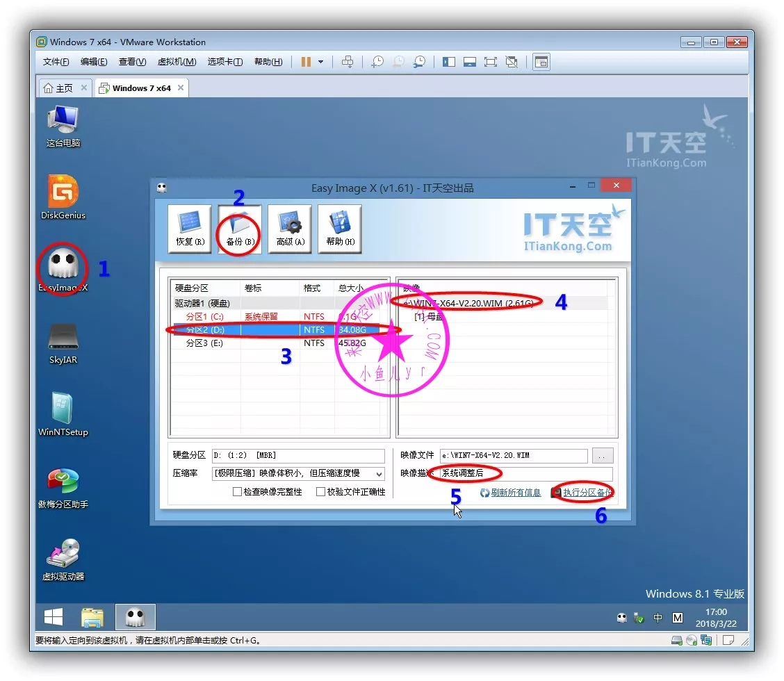Open the 虚拟机(M) menu
This screenshot has width=784, height=681.
(x=177, y=62)
